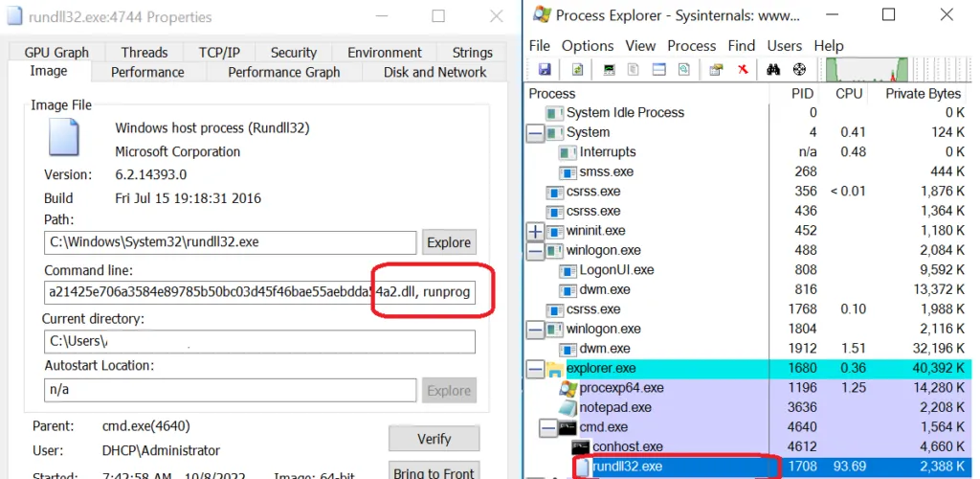Select the crosshair Find Window's Process icon
This screenshot has width=980, height=479.
click(799, 69)
